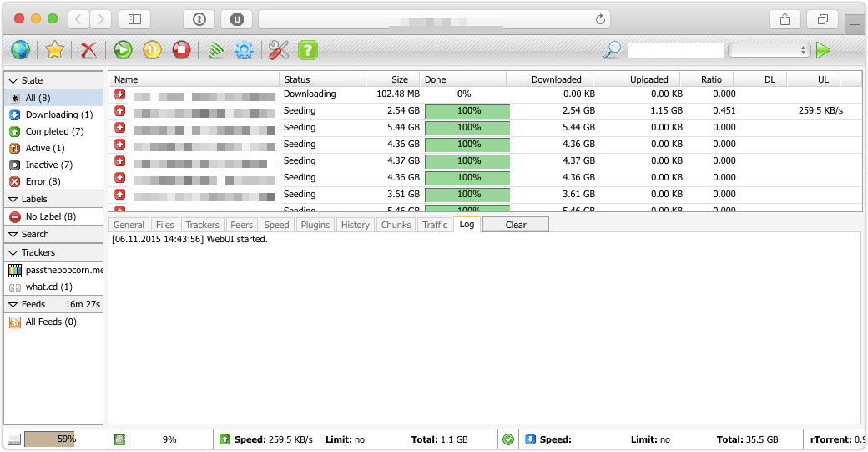Sort torrents by Done column

[x=462, y=79]
